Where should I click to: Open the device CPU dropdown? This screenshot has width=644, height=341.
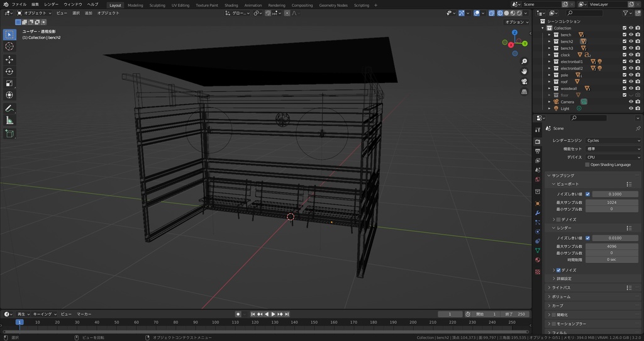click(613, 157)
